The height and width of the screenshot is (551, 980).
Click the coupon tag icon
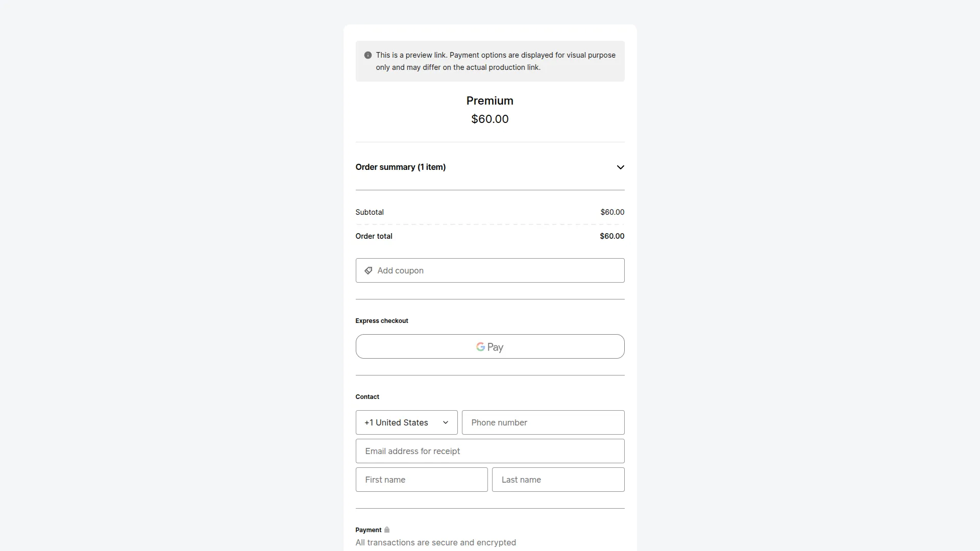[368, 270]
